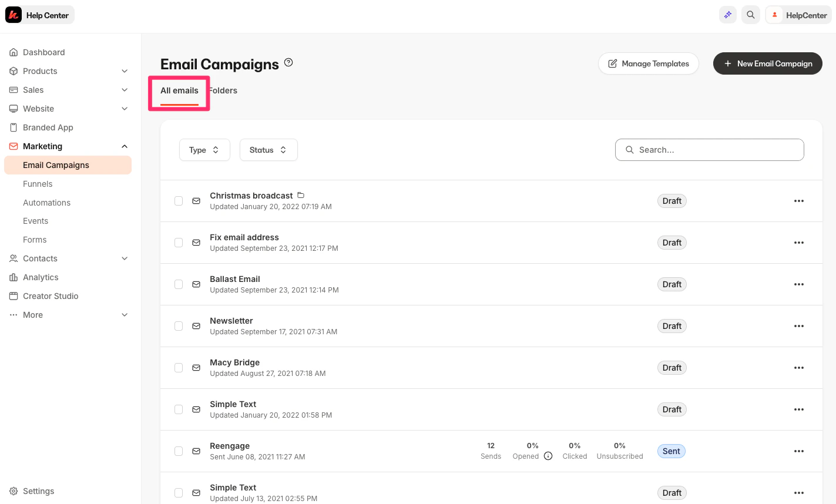Click the info icon beside Opened
This screenshot has width=836, height=504.
pos(548,456)
